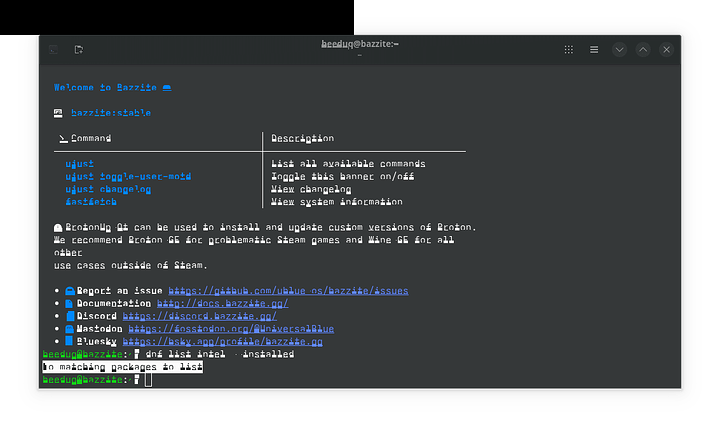Click 'Toggle this banner on/off' description
This screenshot has height=431, width=720.
(x=343, y=177)
